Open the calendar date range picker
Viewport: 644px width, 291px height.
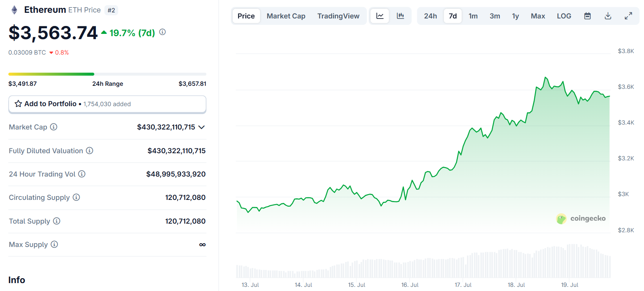coord(588,16)
